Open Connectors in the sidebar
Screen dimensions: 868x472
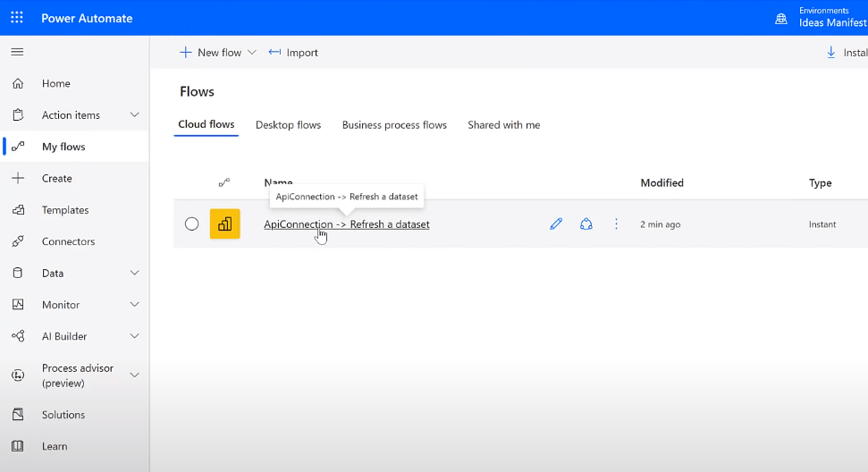point(68,241)
